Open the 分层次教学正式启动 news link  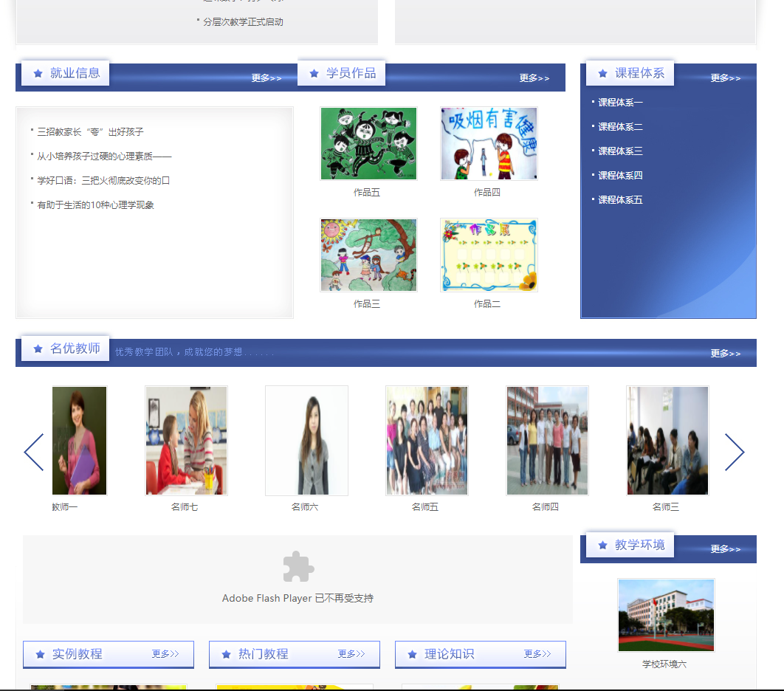pyautogui.click(x=243, y=22)
